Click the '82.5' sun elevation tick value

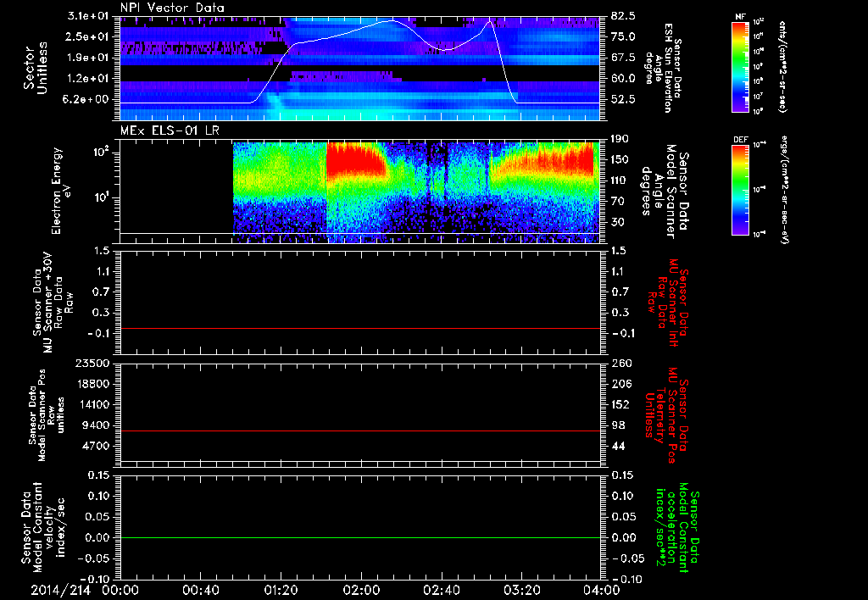623,16
